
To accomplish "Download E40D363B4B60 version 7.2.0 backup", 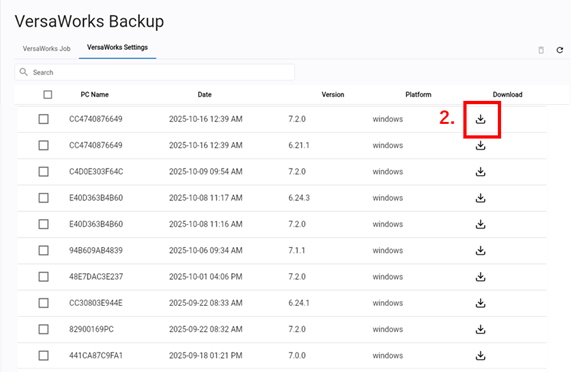I will tap(480, 224).
